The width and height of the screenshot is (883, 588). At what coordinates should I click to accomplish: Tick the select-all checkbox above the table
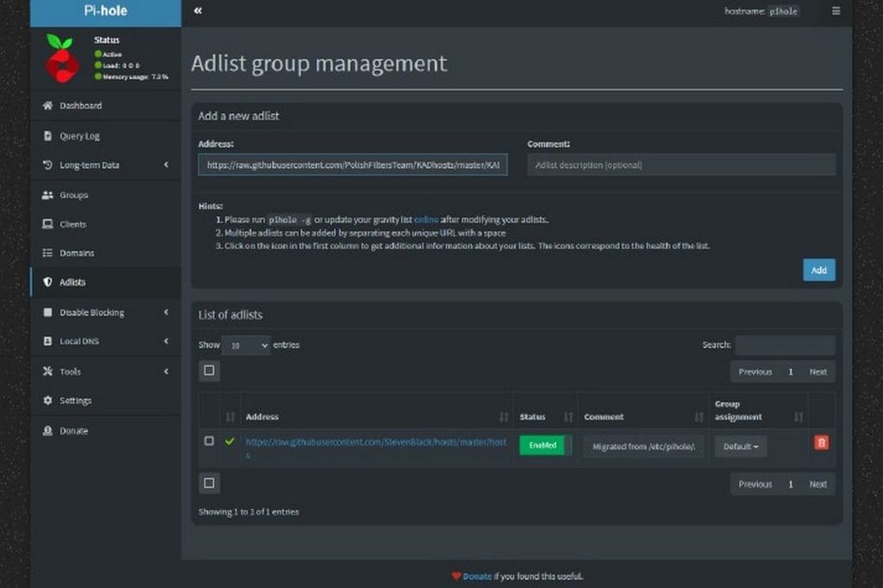pos(209,371)
